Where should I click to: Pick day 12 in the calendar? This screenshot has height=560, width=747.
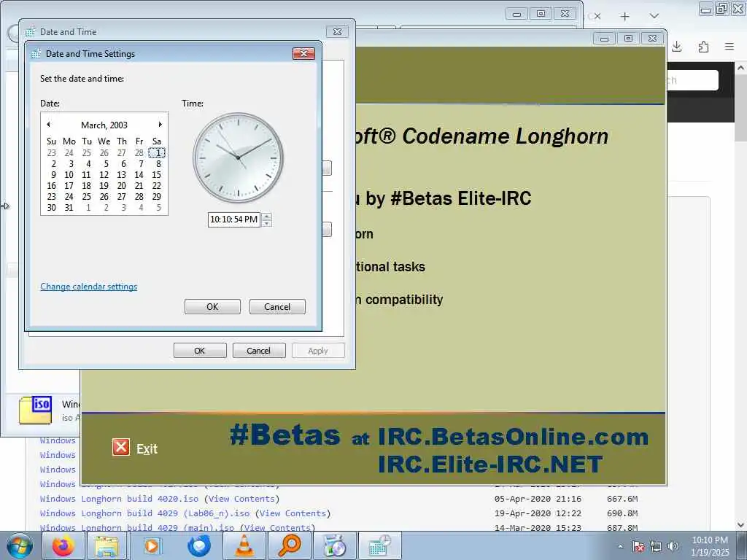click(x=104, y=175)
